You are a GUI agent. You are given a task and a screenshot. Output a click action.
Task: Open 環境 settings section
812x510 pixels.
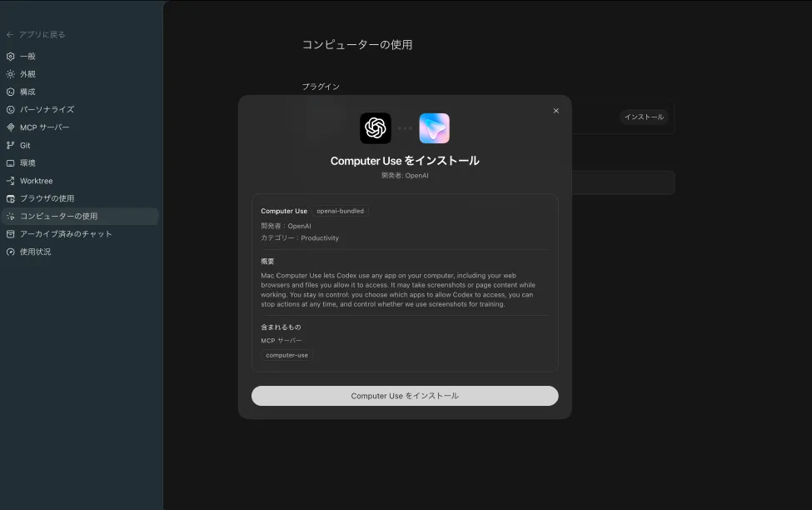[x=80, y=162]
